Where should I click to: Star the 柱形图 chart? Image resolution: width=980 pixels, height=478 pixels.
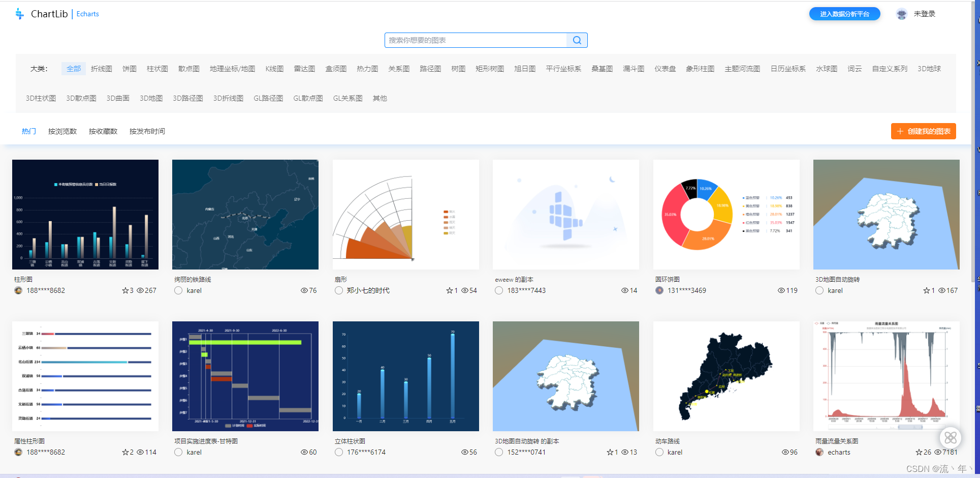125,290
